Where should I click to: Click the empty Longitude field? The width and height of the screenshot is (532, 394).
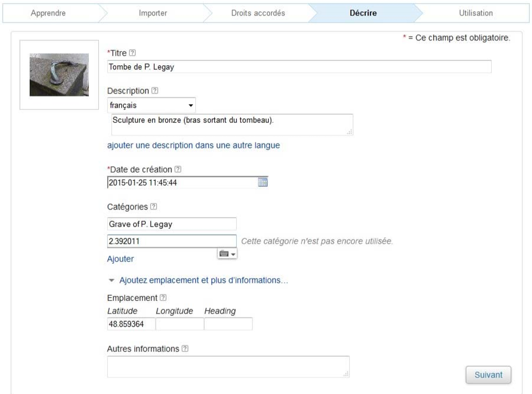[180, 324]
